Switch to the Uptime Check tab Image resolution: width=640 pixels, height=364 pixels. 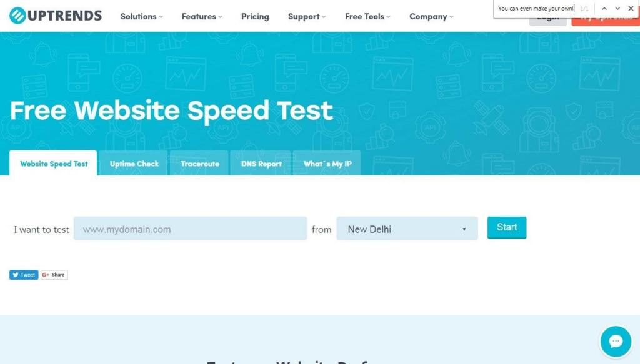(x=134, y=163)
